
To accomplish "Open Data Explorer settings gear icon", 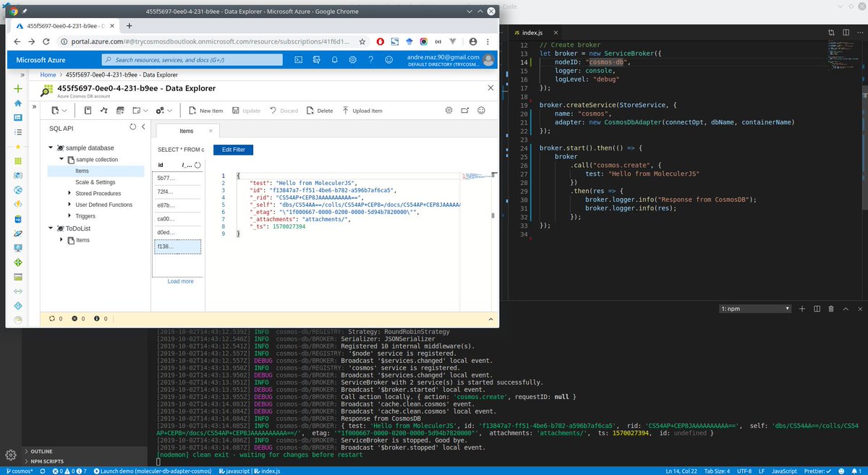I will coord(448,111).
